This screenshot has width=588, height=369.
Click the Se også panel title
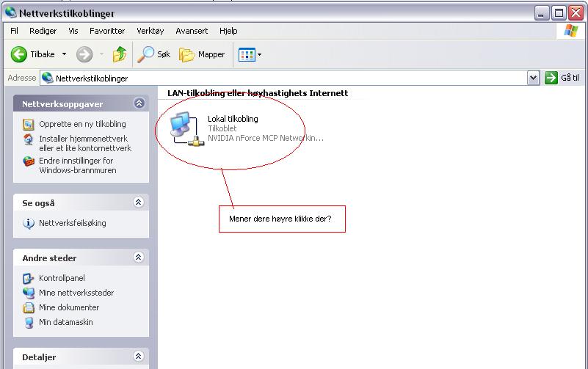38,203
